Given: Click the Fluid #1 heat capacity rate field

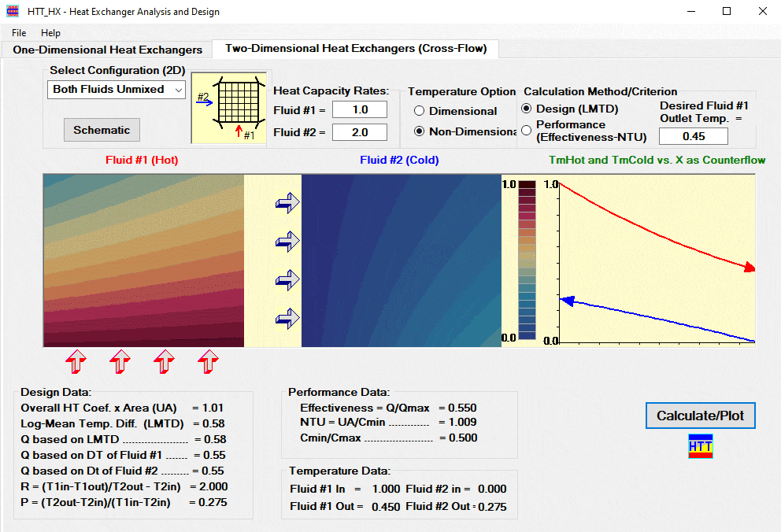Looking at the screenshot, I should 360,109.
